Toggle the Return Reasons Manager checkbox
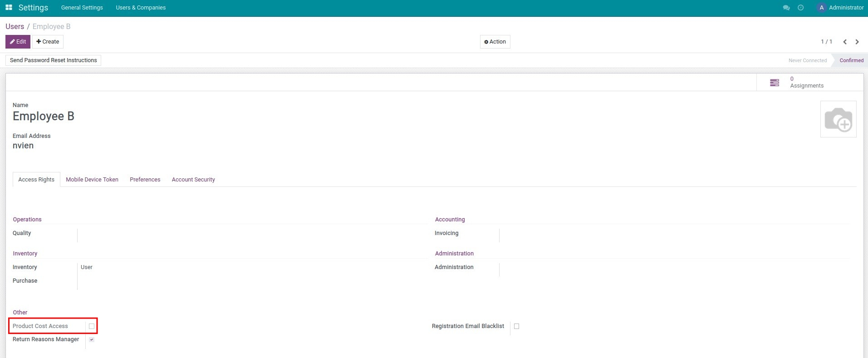The height and width of the screenshot is (358, 868). 92,339
